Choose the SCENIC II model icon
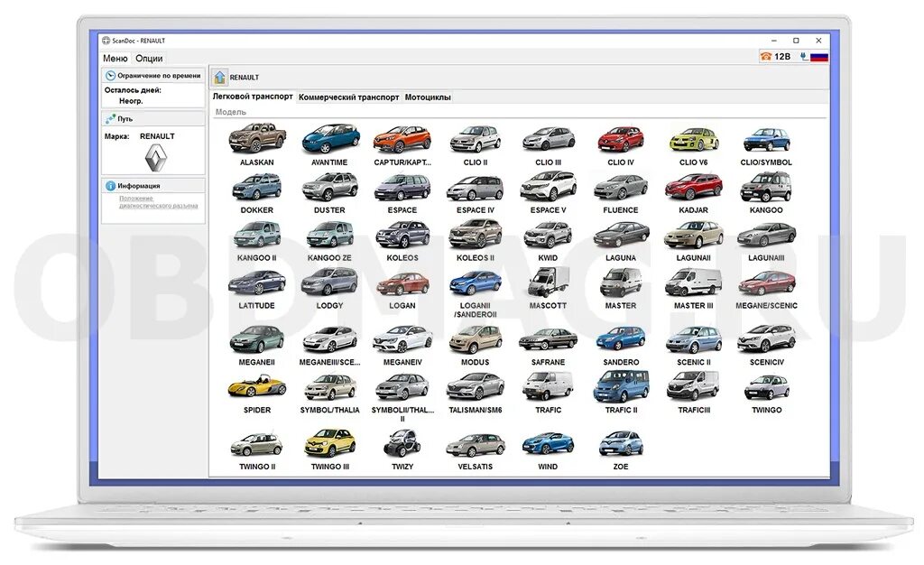Screen dimensions: 924x565 tap(694, 339)
